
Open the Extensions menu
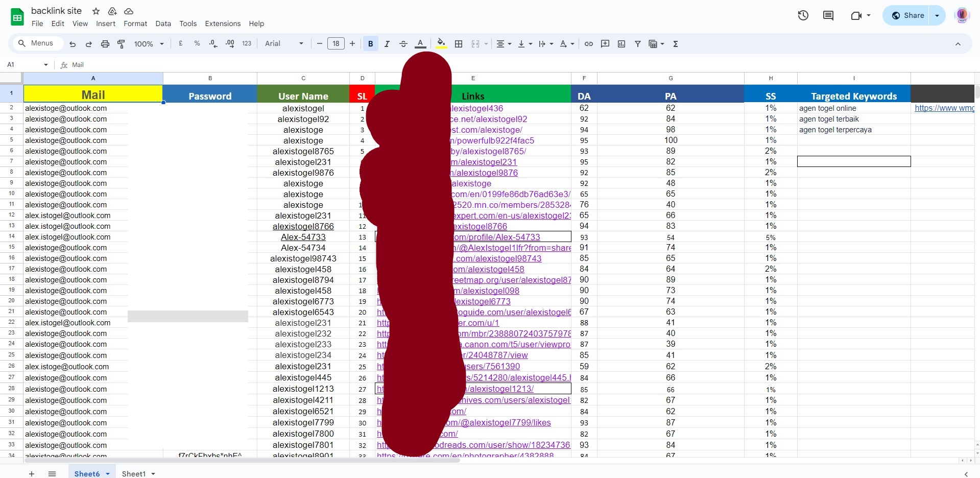tap(223, 23)
